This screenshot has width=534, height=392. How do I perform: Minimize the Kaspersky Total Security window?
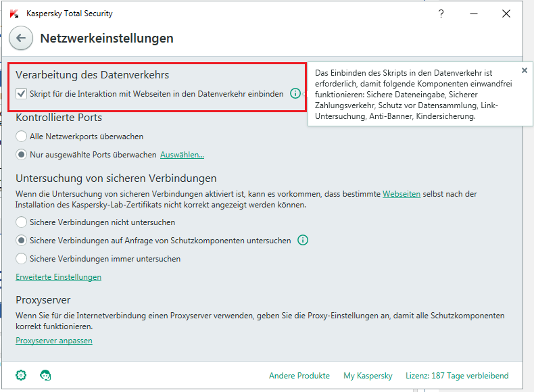(x=474, y=14)
